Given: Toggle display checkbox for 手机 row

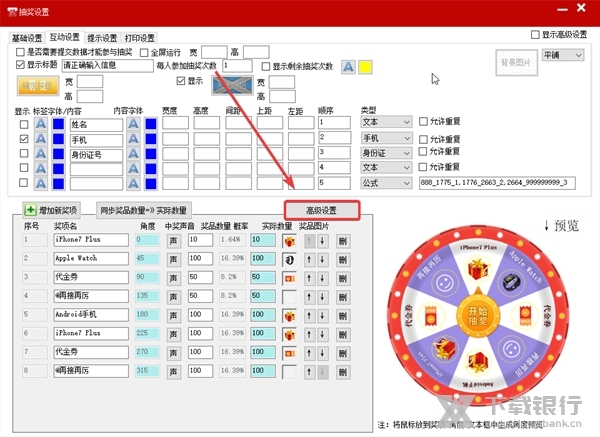Looking at the screenshot, I should coord(24,139).
